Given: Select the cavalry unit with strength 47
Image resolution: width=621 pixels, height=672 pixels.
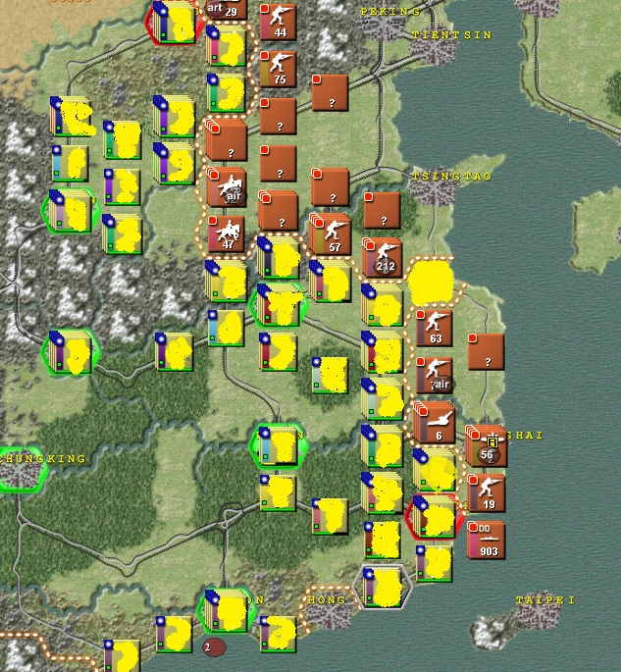Looking at the screenshot, I should coord(226,233).
